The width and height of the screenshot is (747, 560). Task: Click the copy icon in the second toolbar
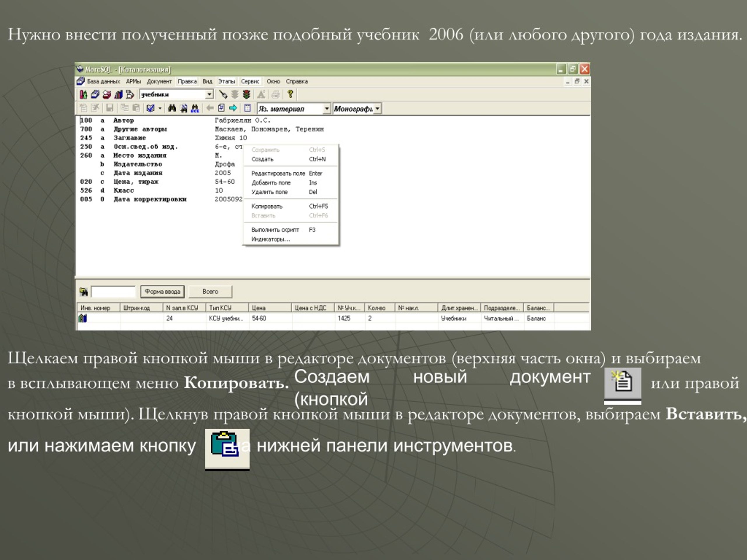point(125,108)
